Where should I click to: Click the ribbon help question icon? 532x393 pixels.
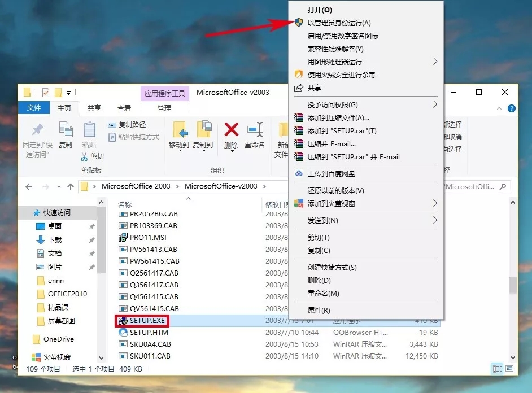511,108
